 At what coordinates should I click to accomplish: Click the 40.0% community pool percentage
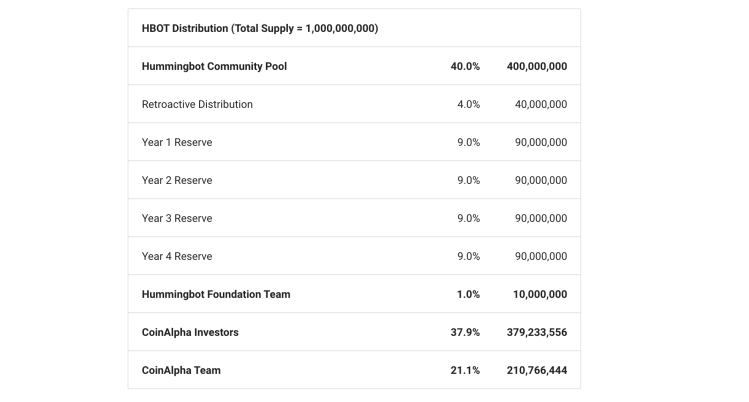coord(465,66)
